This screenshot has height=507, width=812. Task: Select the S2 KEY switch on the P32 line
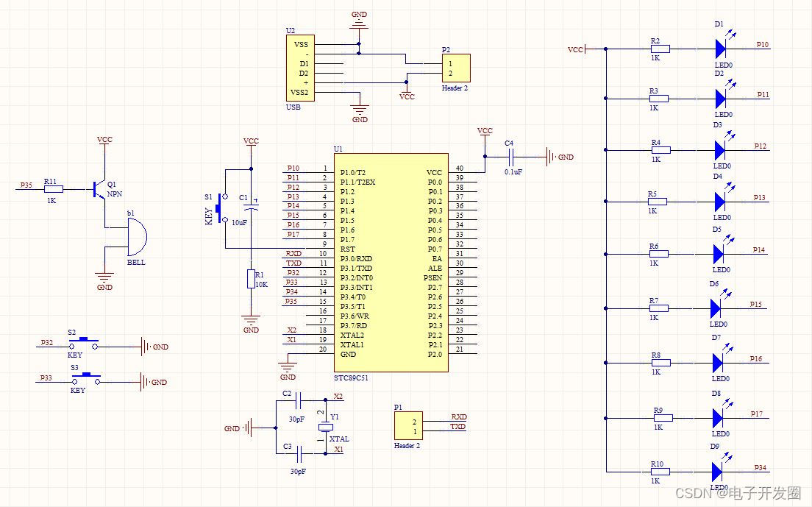83,344
